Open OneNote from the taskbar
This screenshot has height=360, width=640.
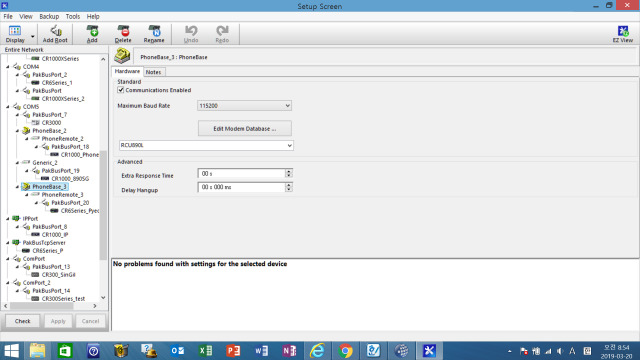(289, 351)
